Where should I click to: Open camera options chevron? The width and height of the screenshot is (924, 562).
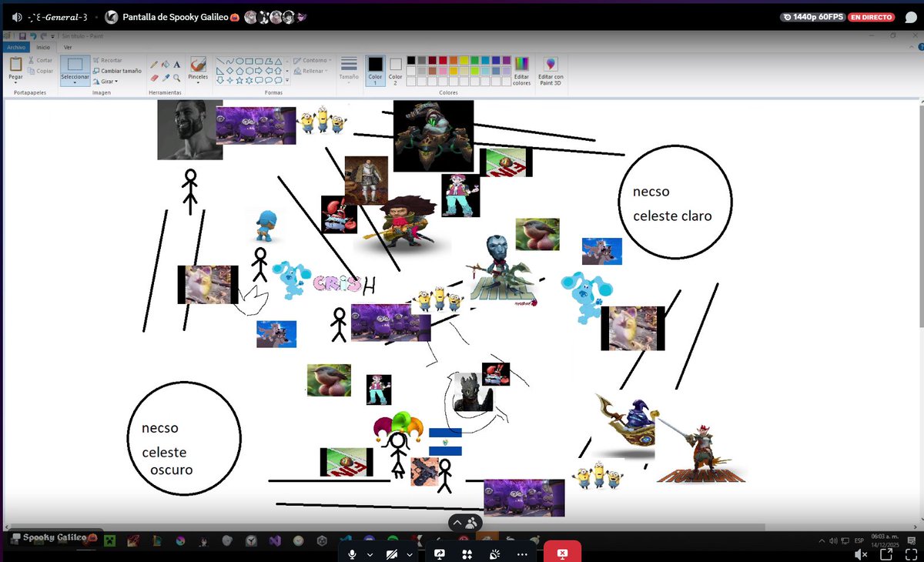tap(410, 554)
